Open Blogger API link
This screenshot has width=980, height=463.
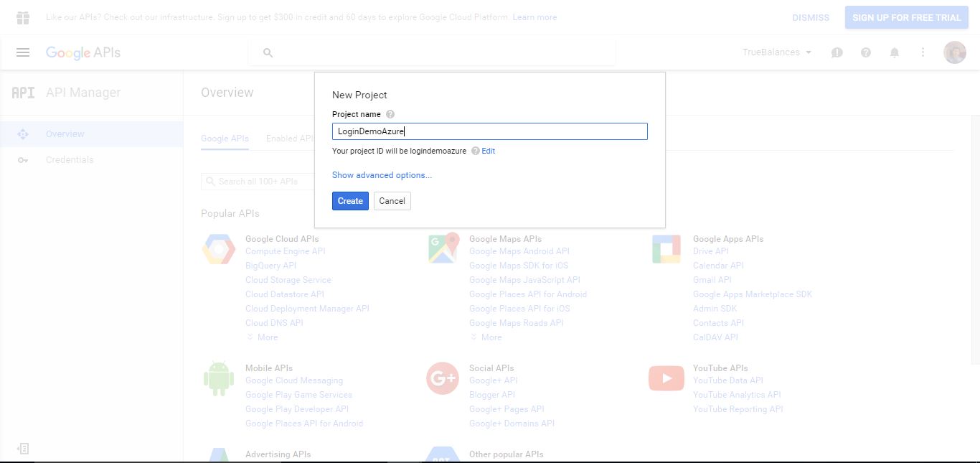[x=491, y=395]
